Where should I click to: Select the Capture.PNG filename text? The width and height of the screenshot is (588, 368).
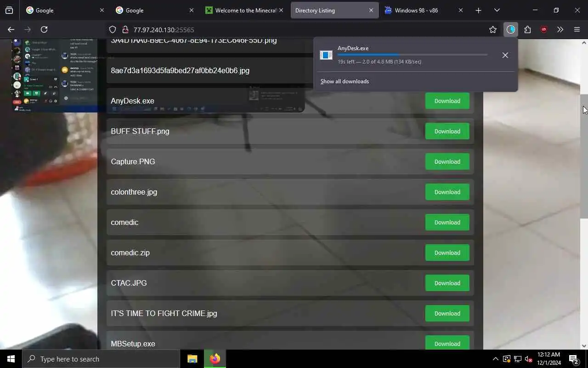point(133,161)
